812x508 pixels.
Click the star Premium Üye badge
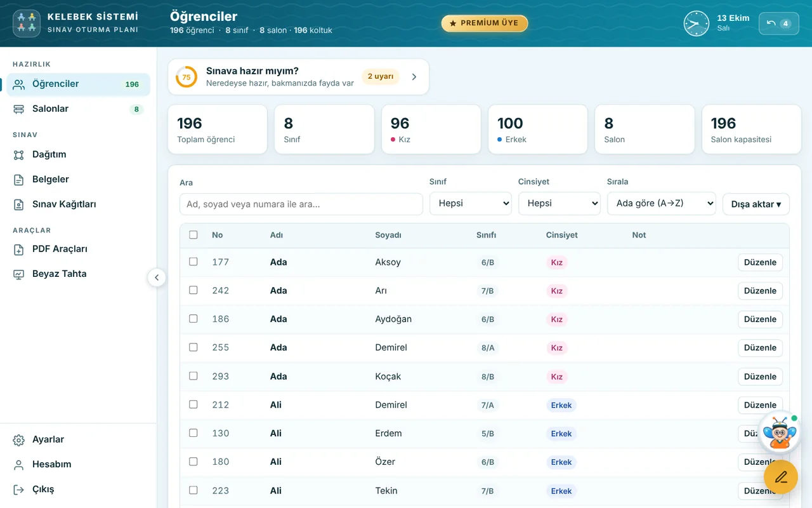pyautogui.click(x=485, y=23)
